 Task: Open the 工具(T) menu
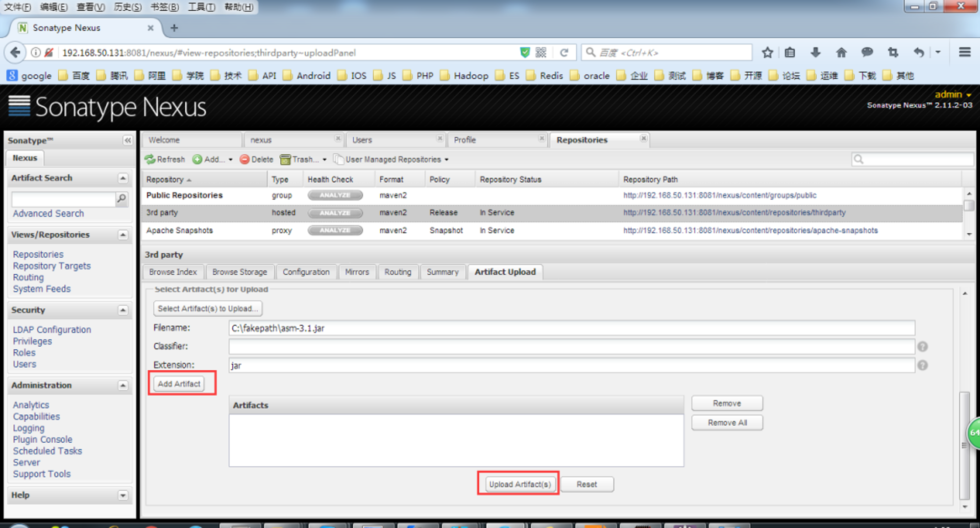(x=201, y=7)
